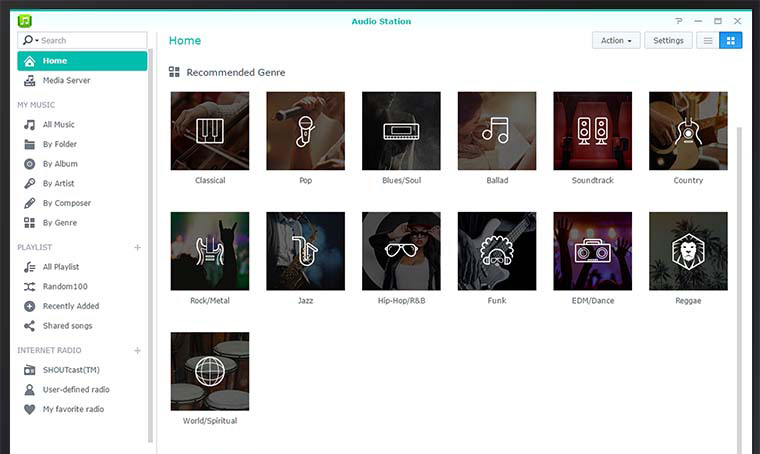The width and height of the screenshot is (760, 454).
Task: Open the Settings button
Action: [668, 41]
